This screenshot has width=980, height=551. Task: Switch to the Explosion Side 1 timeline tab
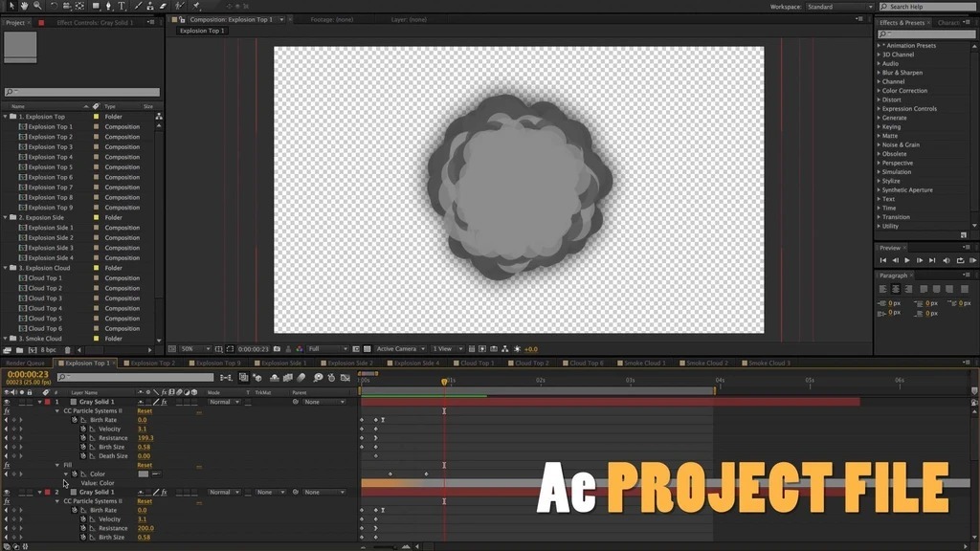click(x=283, y=364)
